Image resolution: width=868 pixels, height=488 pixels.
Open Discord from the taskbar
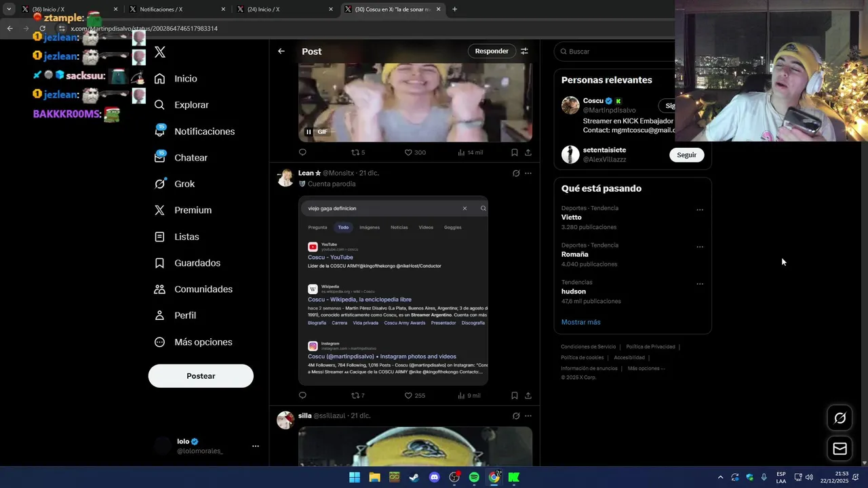tap(435, 478)
